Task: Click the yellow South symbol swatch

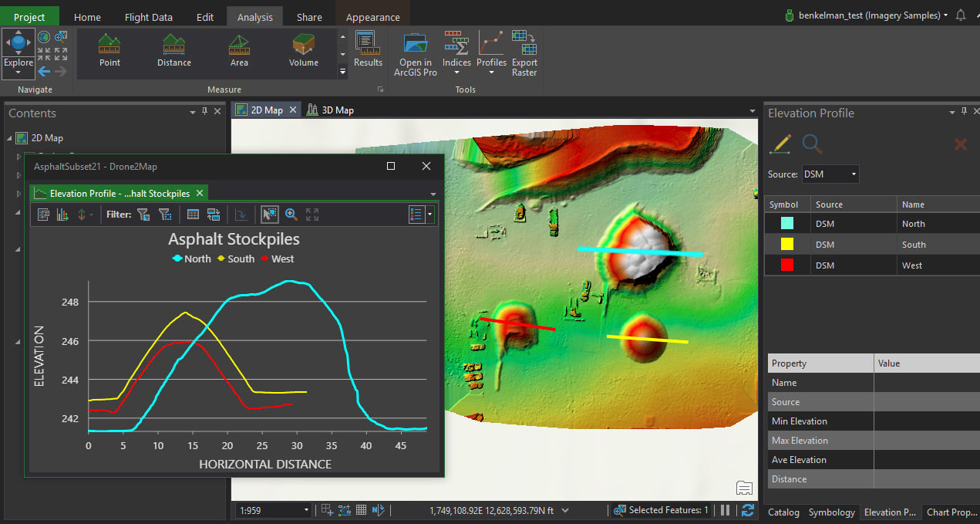Action: click(787, 245)
